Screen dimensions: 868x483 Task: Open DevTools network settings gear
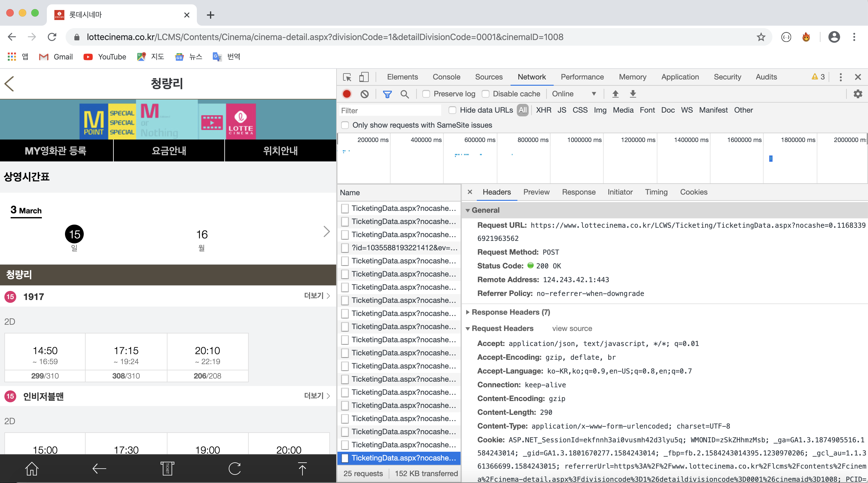click(858, 94)
